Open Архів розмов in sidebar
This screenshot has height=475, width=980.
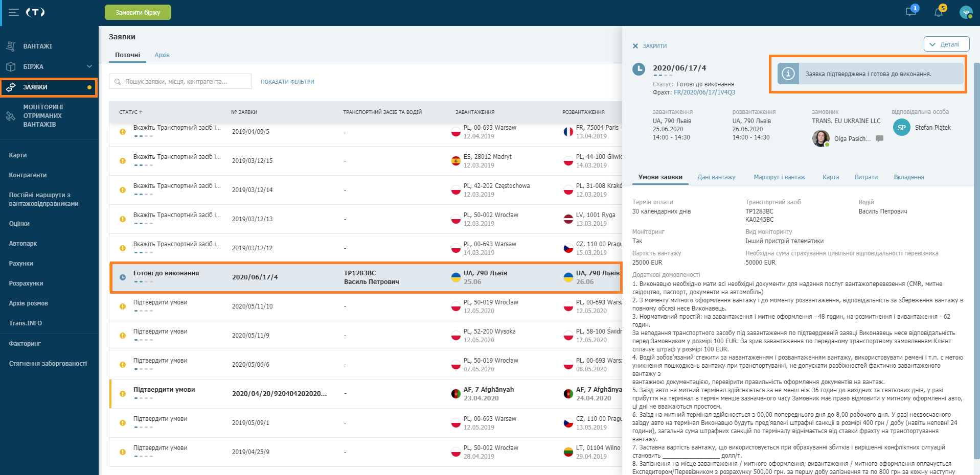coord(29,303)
